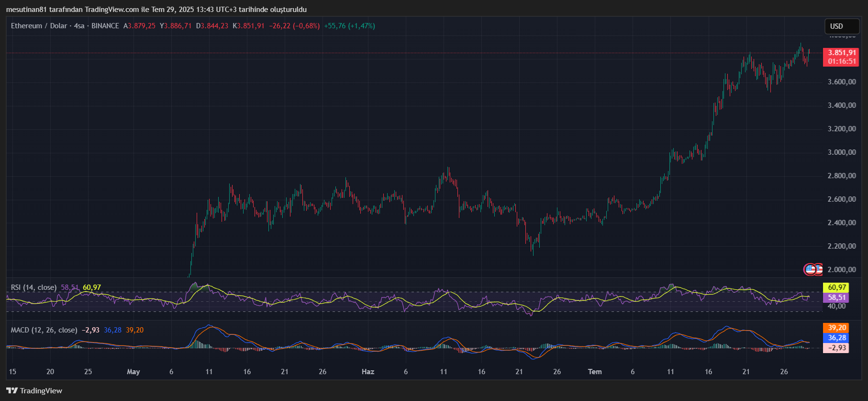Click the 3.000,00 price axis label
868x401 pixels.
tap(842, 152)
